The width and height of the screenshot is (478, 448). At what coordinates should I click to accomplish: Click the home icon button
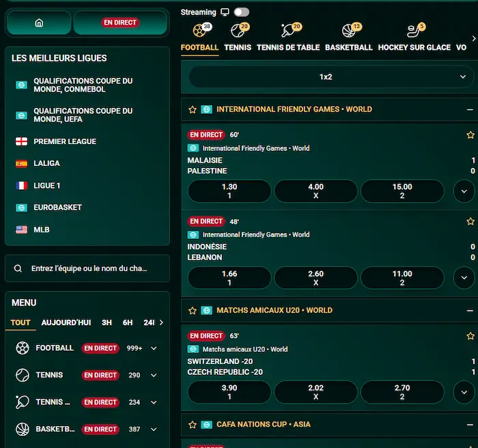pos(39,23)
